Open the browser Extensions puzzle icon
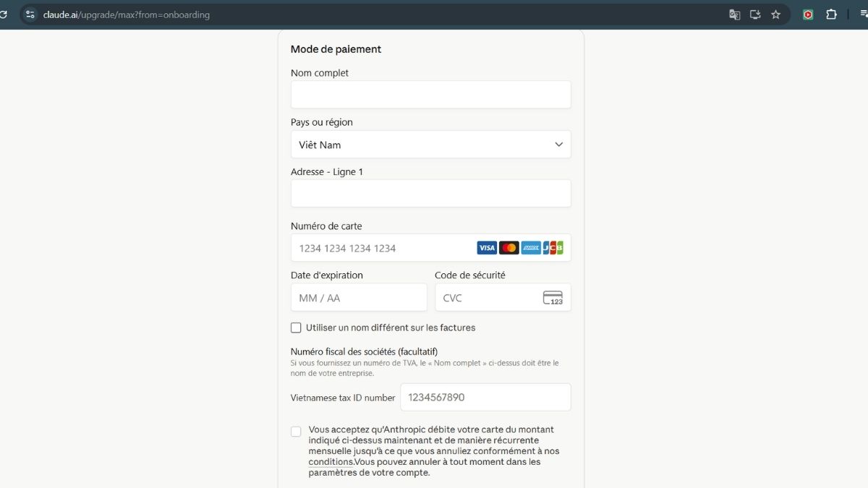868x488 pixels. [x=831, y=14]
